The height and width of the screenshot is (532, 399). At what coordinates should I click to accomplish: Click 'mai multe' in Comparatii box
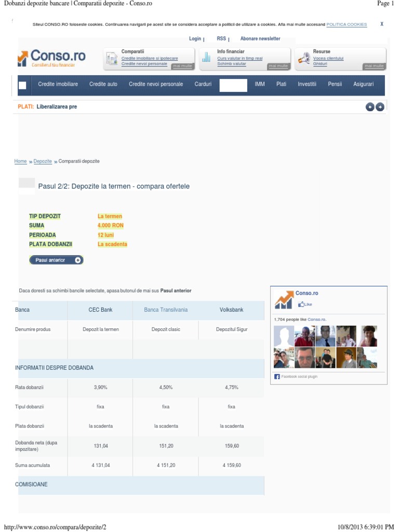pyautogui.click(x=182, y=66)
